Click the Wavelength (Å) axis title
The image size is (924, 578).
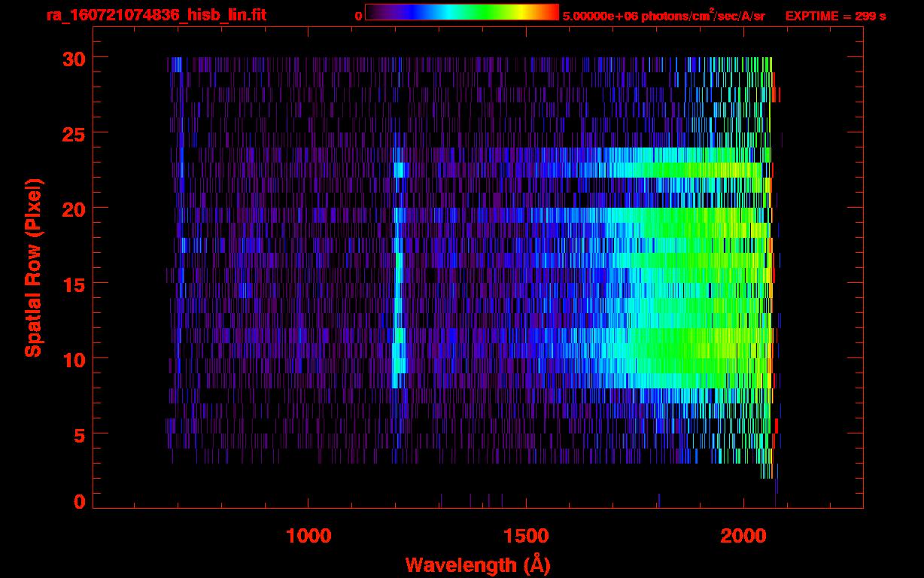point(478,564)
